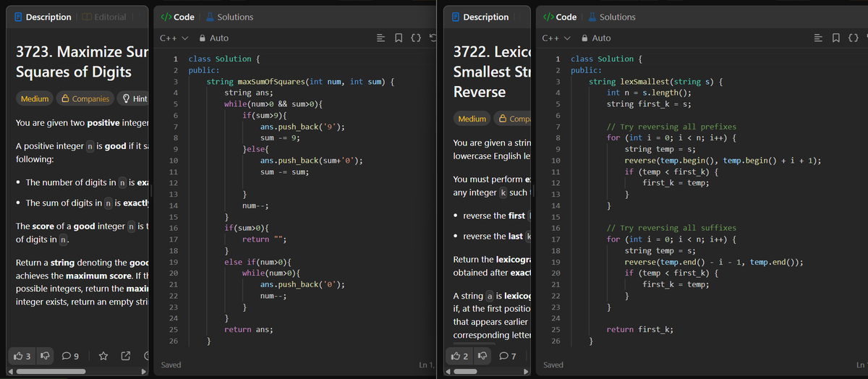Click comment '// Try reversing all suffixes'

[671, 228]
